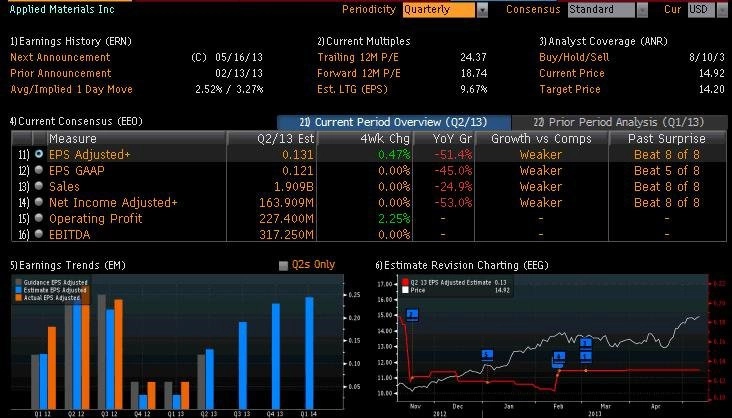
Task: Click the blue Q3 13 estimate bar
Action: (x=243, y=365)
